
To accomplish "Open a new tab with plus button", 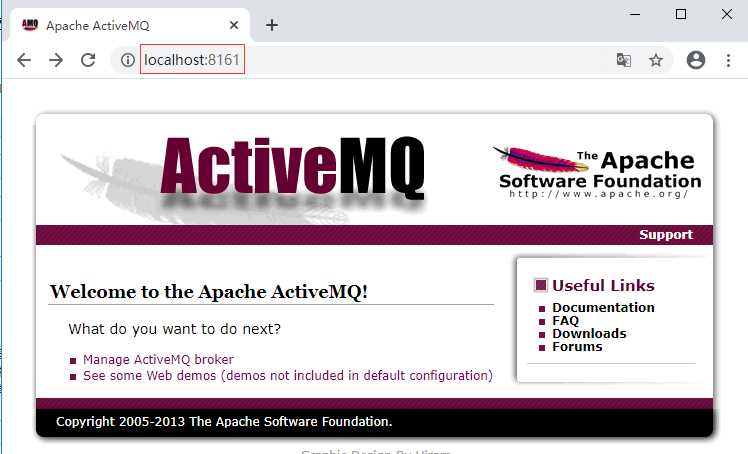I will (272, 25).
